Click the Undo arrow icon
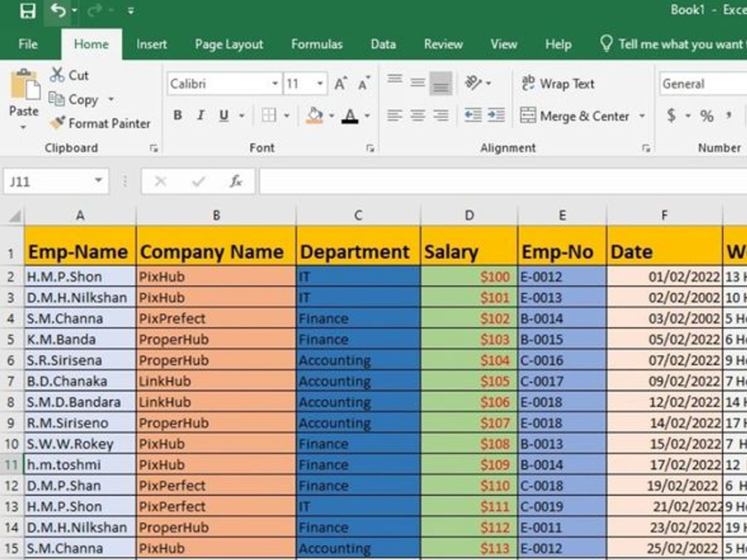The height and width of the screenshot is (560, 747). tap(58, 10)
